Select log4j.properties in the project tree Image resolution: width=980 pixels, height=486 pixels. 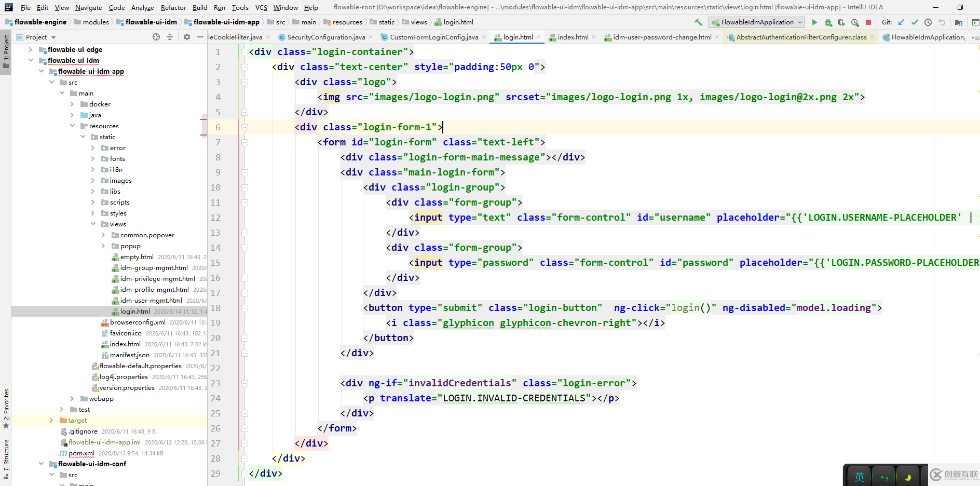(x=124, y=376)
